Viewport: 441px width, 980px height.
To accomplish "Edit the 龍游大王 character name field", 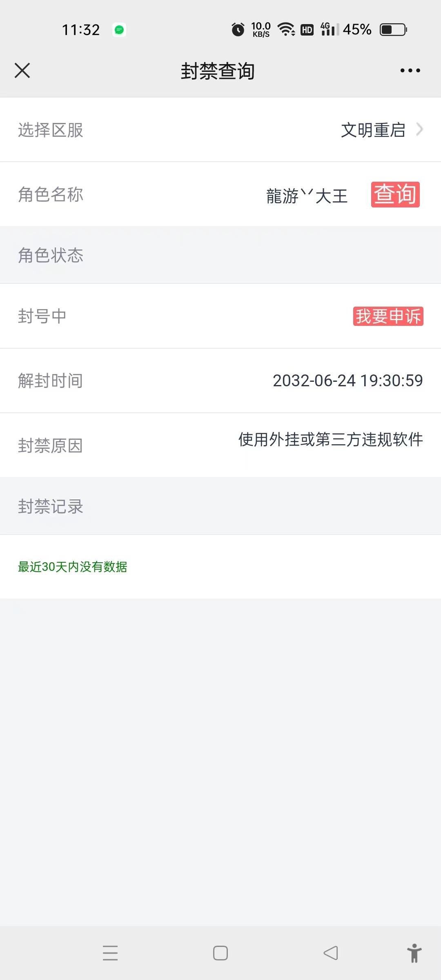I will tap(307, 196).
